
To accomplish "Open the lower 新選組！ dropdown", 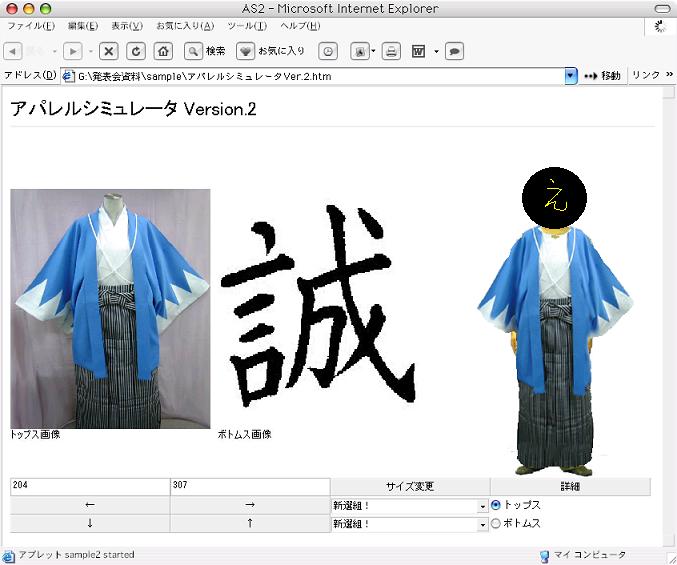I will click(x=483, y=524).
